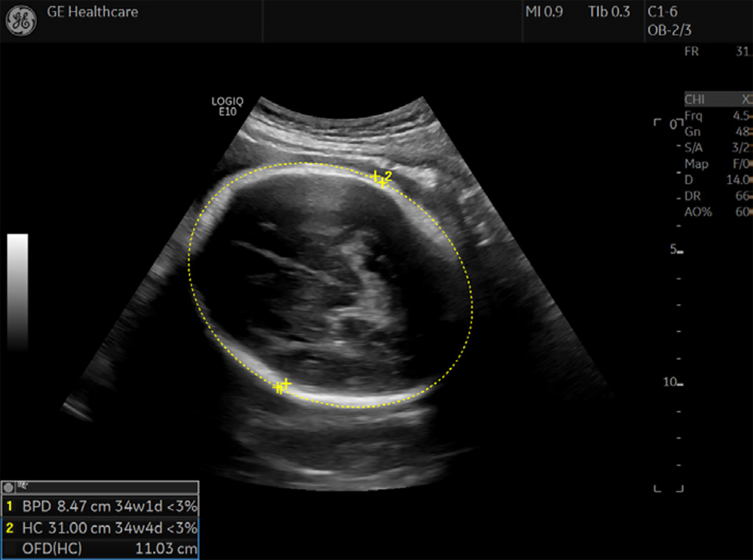Viewport: 753px width, 560px height.
Task: Click the OB-2/3 preset label
Action: click(669, 30)
